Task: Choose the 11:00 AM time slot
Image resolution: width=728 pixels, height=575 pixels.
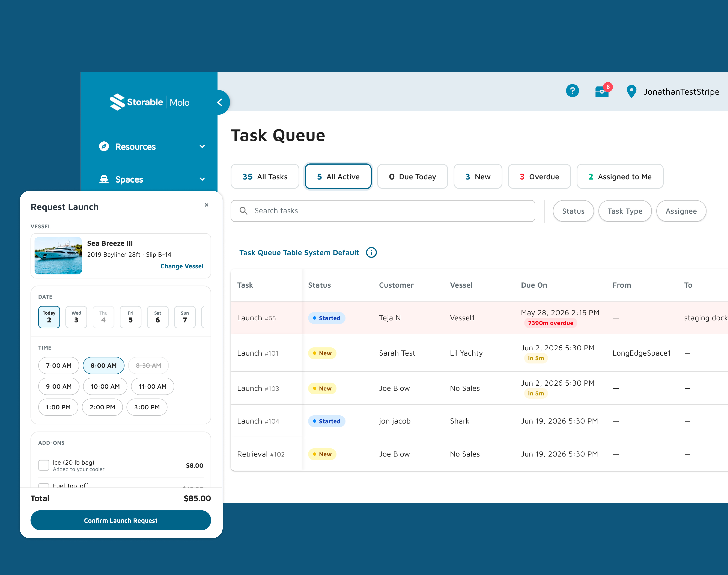Action: (153, 387)
